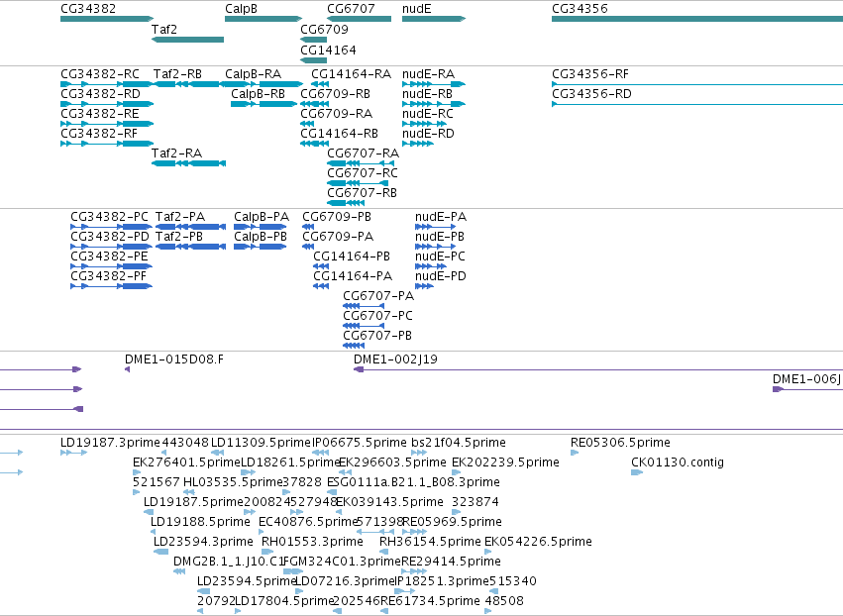Click protein CG6709-PB
Image resolution: width=843 pixels, height=616 pixels.
point(337,217)
